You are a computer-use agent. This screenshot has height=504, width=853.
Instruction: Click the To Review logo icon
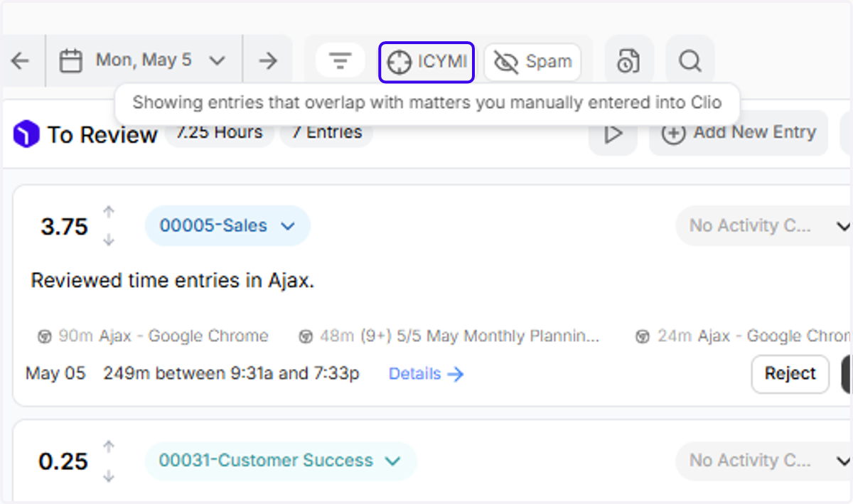click(26, 134)
